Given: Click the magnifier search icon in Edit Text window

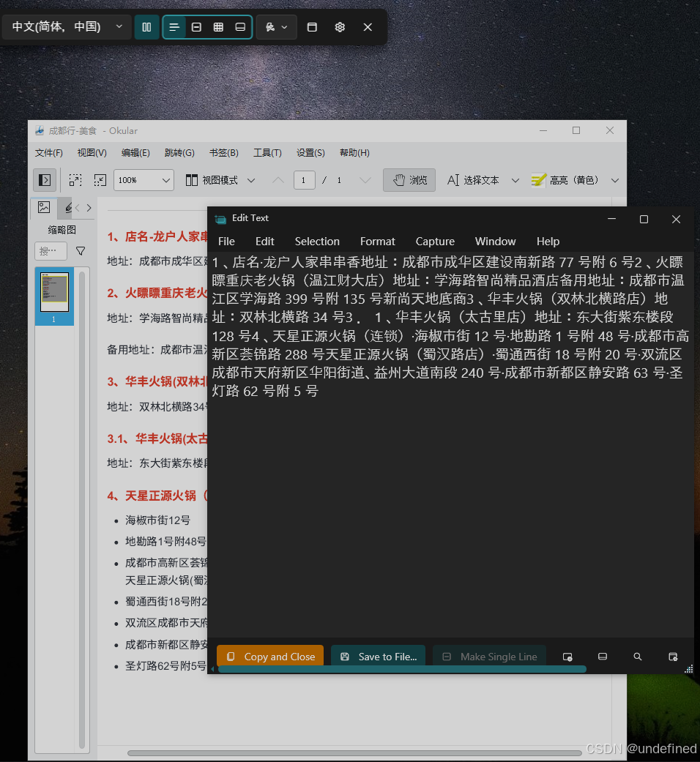Looking at the screenshot, I should [x=637, y=657].
